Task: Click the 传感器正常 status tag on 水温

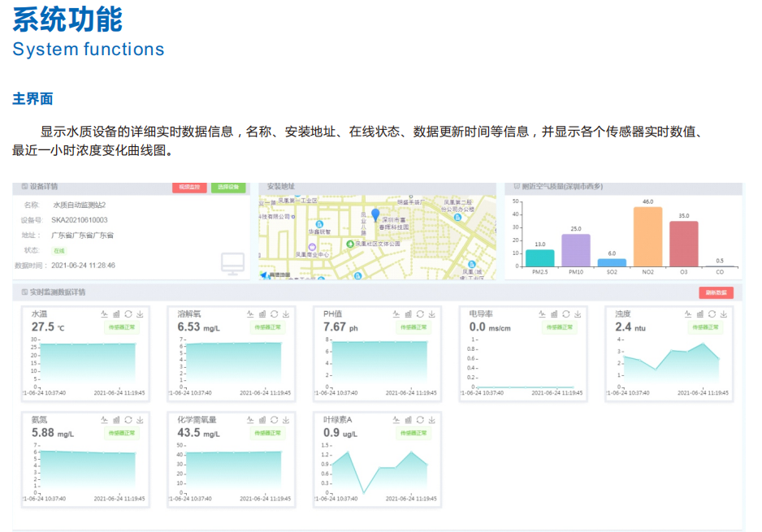Action: coord(123,327)
